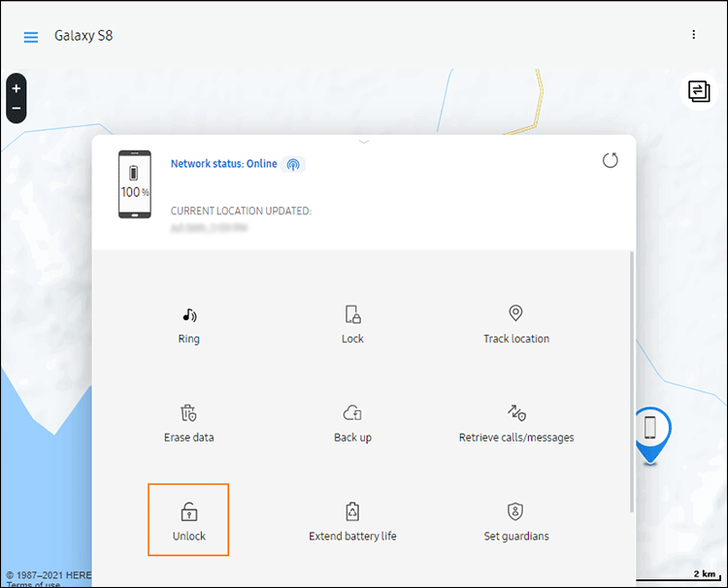The width and height of the screenshot is (728, 588).
Task: Click the network signal icon beside Online
Action: (293, 164)
